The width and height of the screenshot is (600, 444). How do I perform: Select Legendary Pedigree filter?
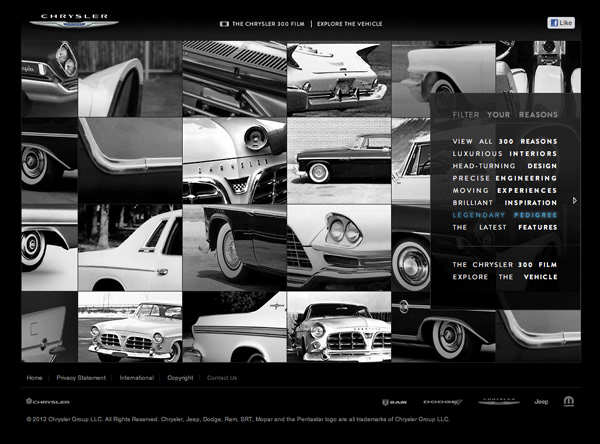click(x=505, y=215)
